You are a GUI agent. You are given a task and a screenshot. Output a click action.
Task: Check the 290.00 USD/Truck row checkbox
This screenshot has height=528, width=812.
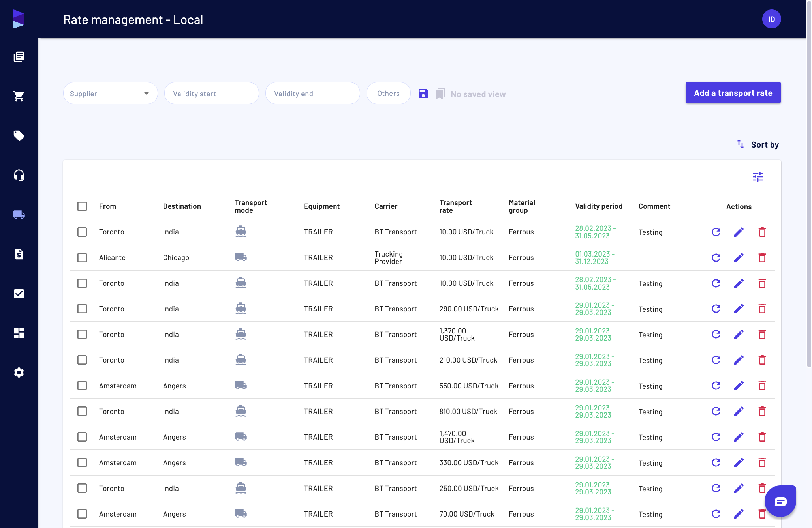82,309
